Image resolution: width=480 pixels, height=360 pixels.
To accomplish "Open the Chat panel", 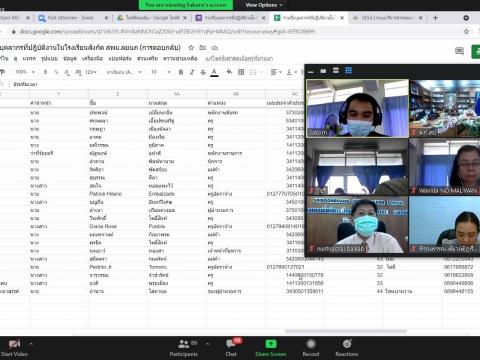I will point(231,348).
